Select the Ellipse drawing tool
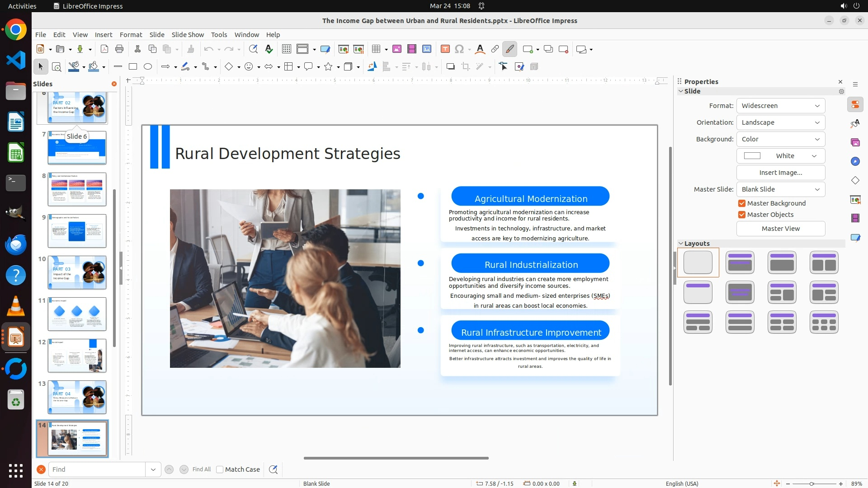Screen dimensions: 868x488 (x=148, y=67)
